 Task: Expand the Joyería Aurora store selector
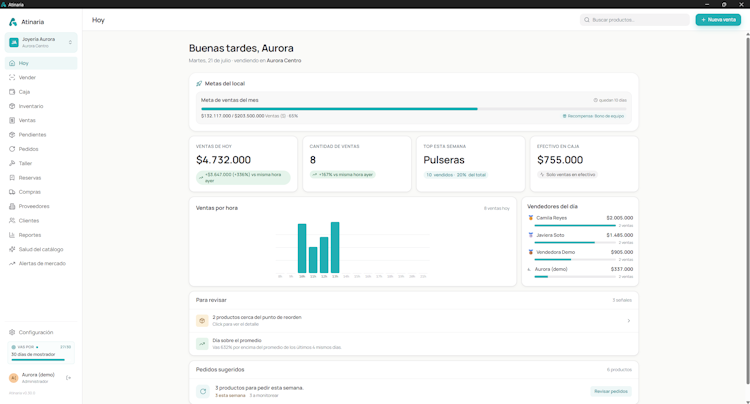click(x=41, y=43)
